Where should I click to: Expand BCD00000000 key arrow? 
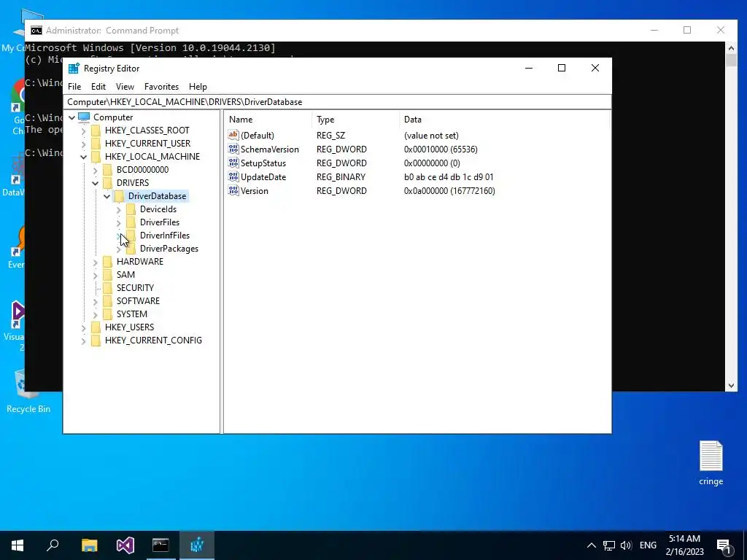click(96, 170)
